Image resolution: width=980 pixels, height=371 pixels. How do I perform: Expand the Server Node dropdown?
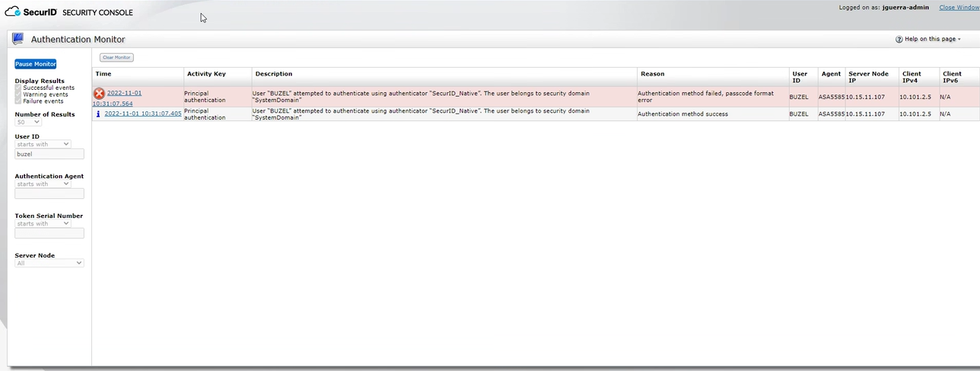(x=49, y=263)
